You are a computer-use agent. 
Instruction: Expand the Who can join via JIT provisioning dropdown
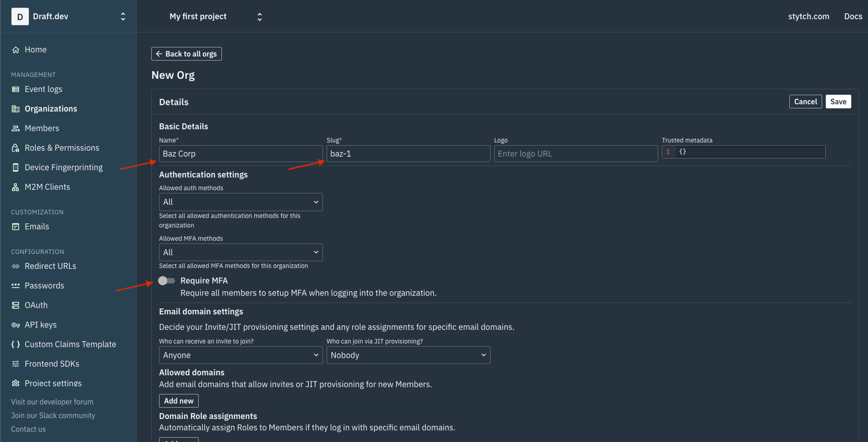click(408, 355)
